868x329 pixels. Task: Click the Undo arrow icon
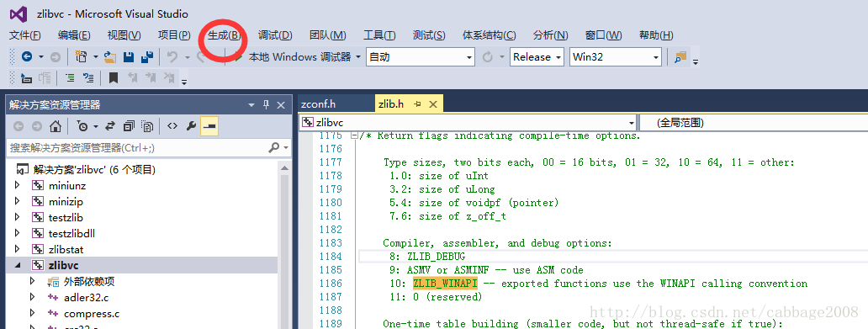[172, 56]
